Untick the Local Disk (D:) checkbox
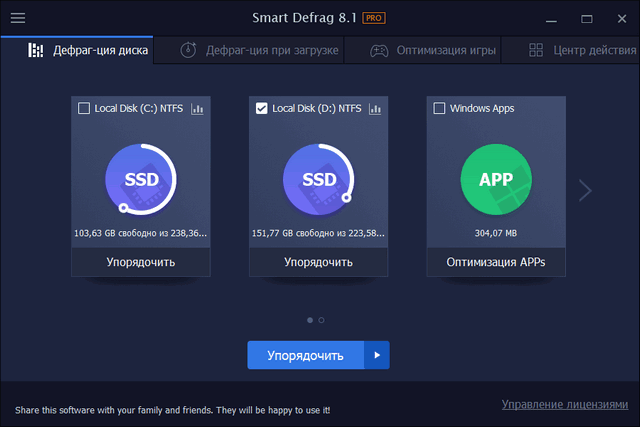The height and width of the screenshot is (427, 640). point(261,109)
